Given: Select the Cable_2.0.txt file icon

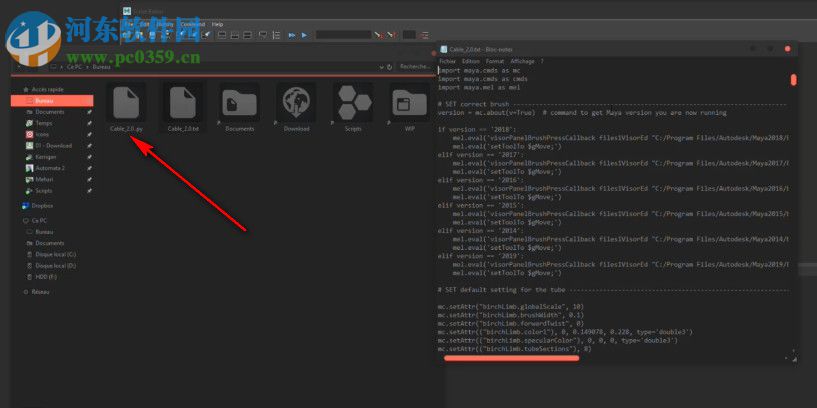Looking at the screenshot, I should click(183, 102).
